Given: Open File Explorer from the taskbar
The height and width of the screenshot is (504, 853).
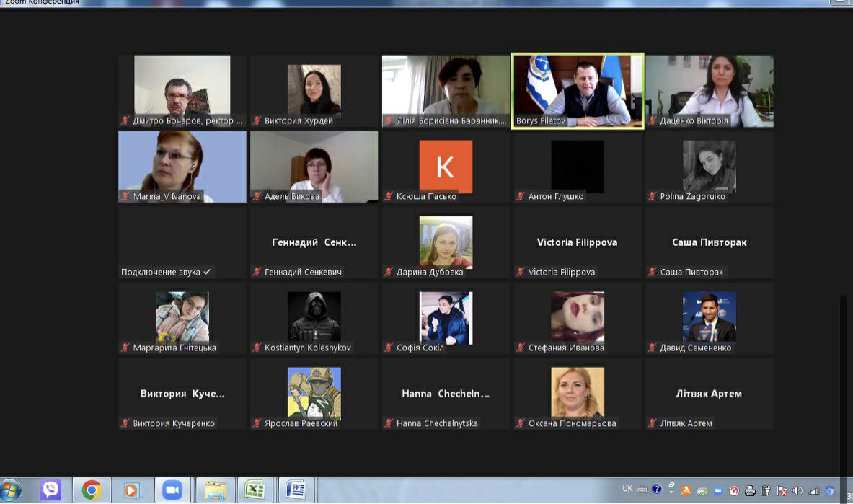Looking at the screenshot, I should pyautogui.click(x=216, y=490).
